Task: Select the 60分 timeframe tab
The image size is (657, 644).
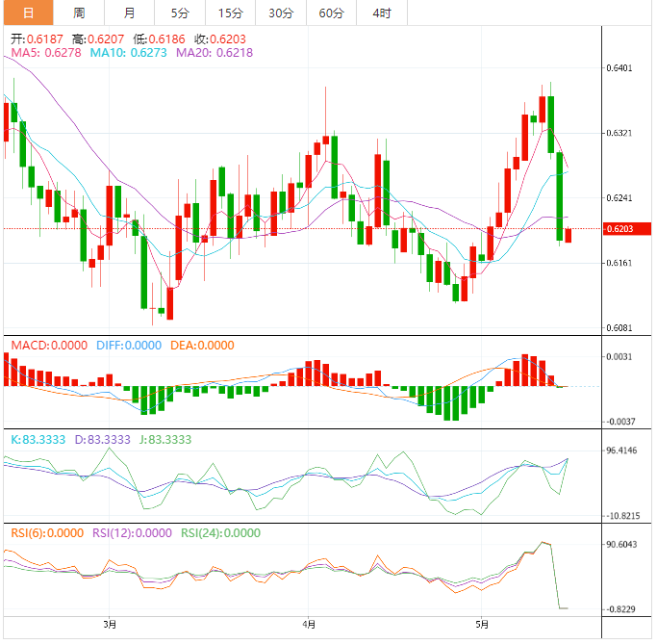Action: pyautogui.click(x=332, y=13)
